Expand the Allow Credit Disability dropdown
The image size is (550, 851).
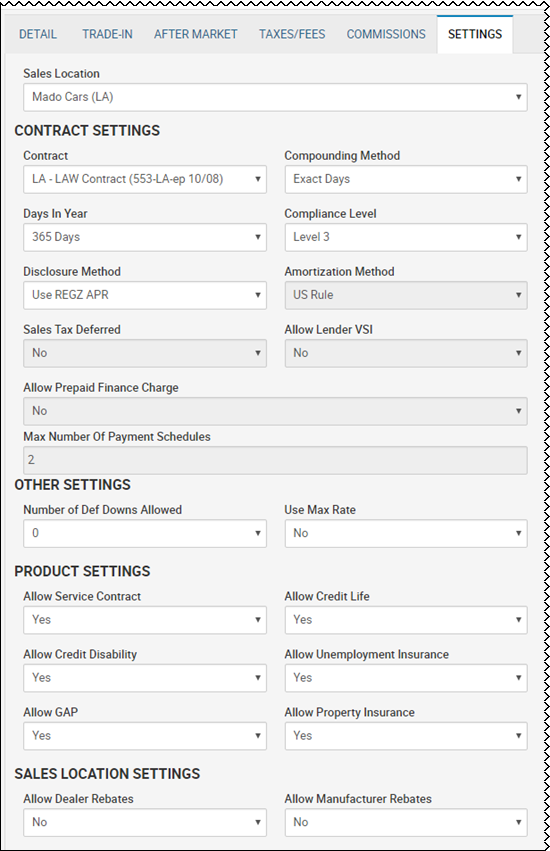[x=145, y=678]
